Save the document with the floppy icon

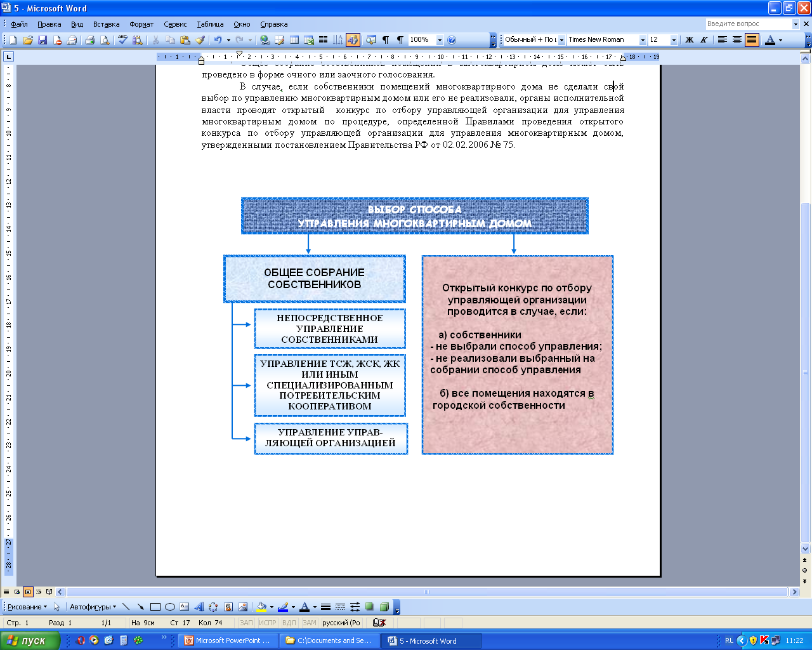pyautogui.click(x=43, y=39)
